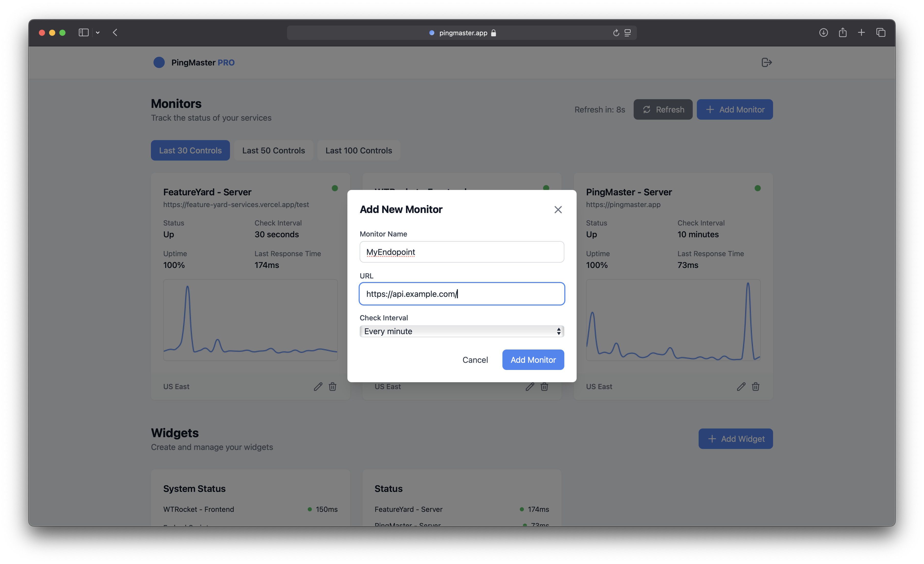Open the browser downloads icon
This screenshot has height=564, width=924.
pos(823,33)
